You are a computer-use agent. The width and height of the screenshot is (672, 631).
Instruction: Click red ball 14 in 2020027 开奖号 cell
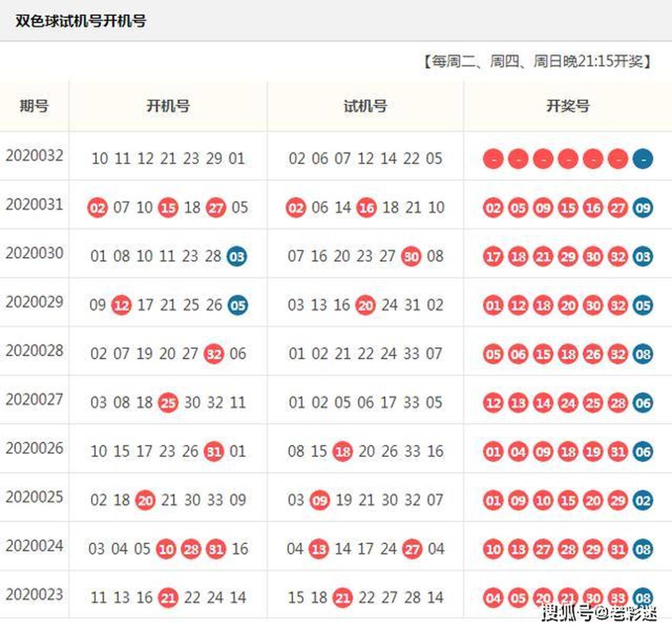pyautogui.click(x=543, y=403)
